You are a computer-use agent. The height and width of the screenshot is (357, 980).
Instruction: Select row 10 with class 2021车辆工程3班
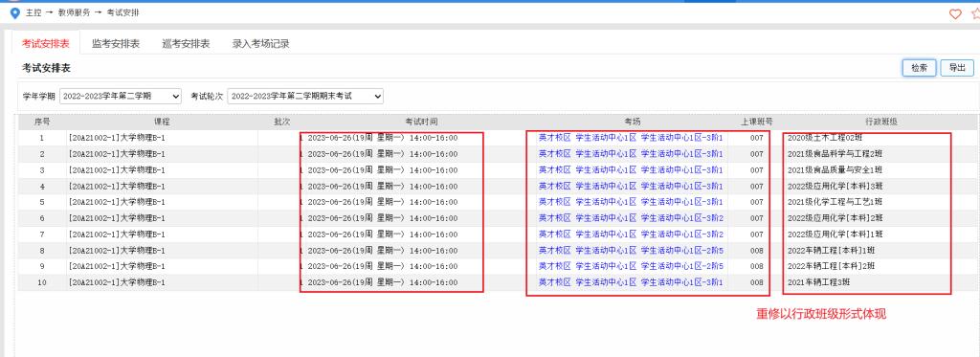494,282
